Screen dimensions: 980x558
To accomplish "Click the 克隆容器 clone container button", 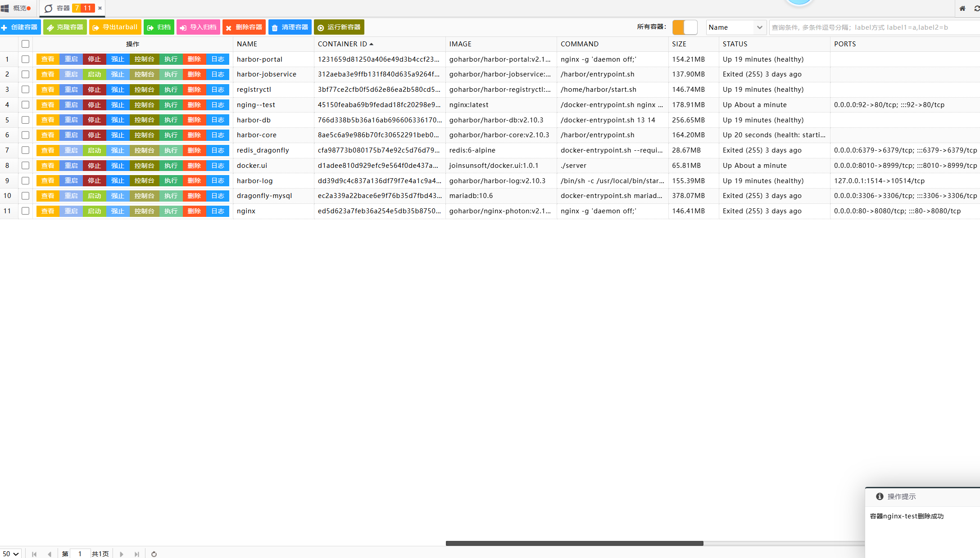I will (65, 27).
